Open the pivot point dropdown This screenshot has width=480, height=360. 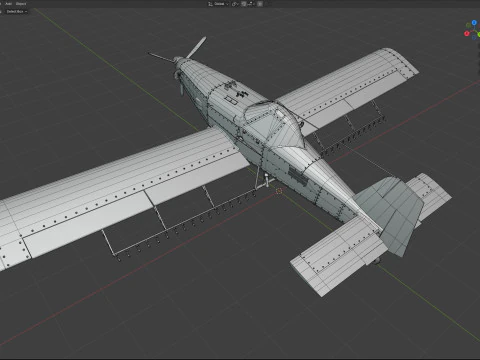236,4
